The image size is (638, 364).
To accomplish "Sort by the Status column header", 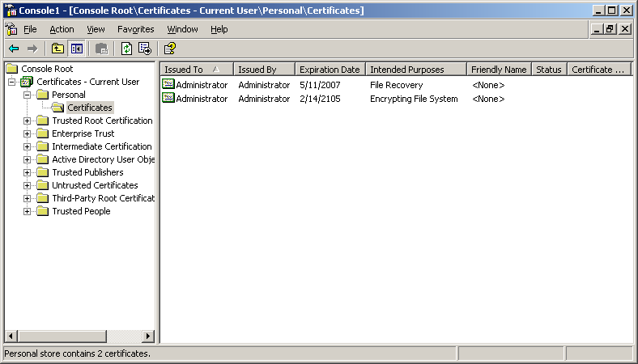I will [x=549, y=70].
